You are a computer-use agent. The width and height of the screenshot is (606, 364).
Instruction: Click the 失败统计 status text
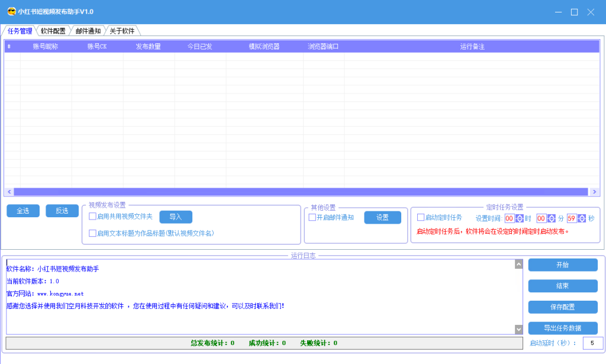[x=318, y=343]
